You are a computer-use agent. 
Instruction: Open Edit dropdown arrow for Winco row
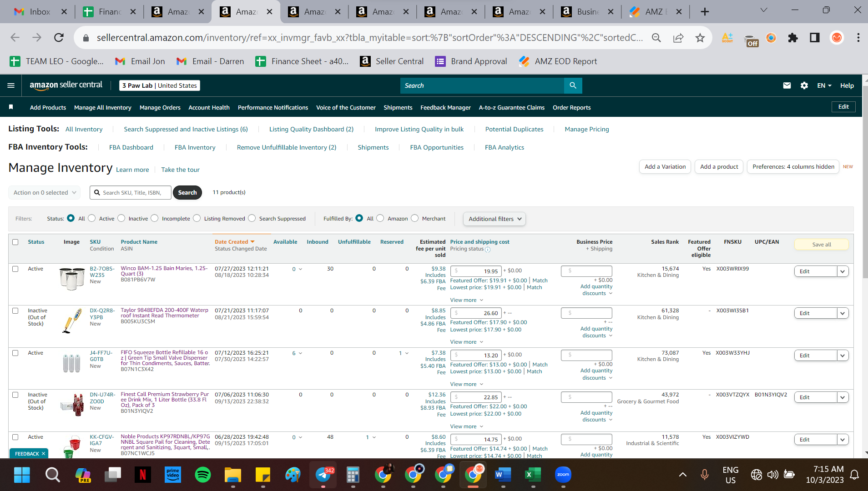843,271
